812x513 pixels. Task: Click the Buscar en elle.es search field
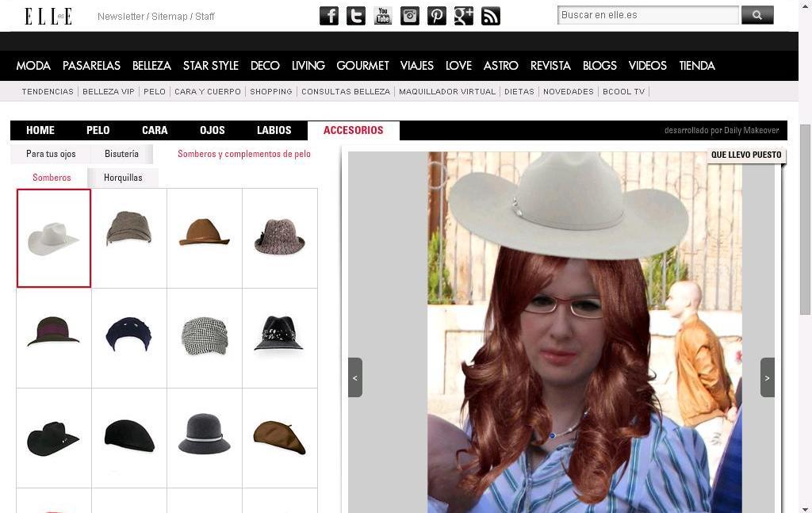point(648,15)
